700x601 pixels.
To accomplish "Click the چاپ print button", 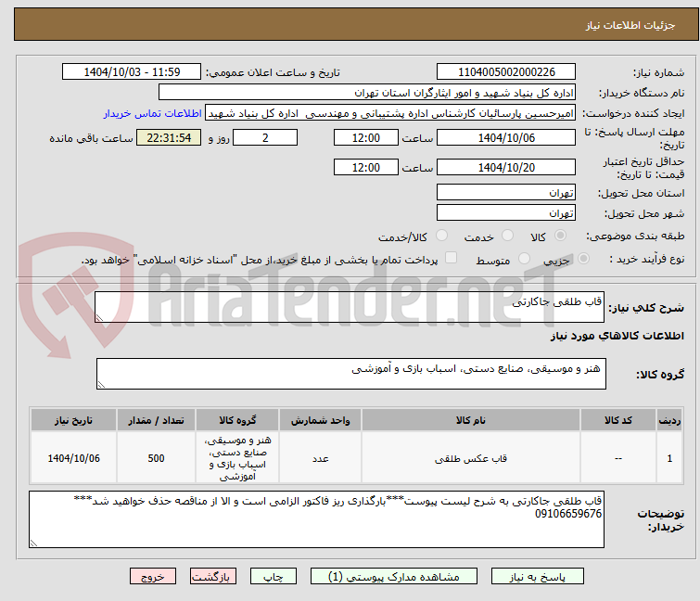I will (273, 576).
